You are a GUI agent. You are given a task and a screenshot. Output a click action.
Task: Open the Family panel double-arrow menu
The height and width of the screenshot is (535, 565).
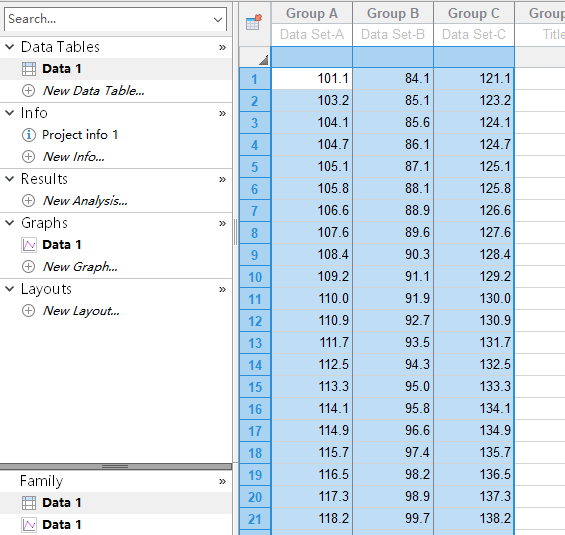coord(222,481)
